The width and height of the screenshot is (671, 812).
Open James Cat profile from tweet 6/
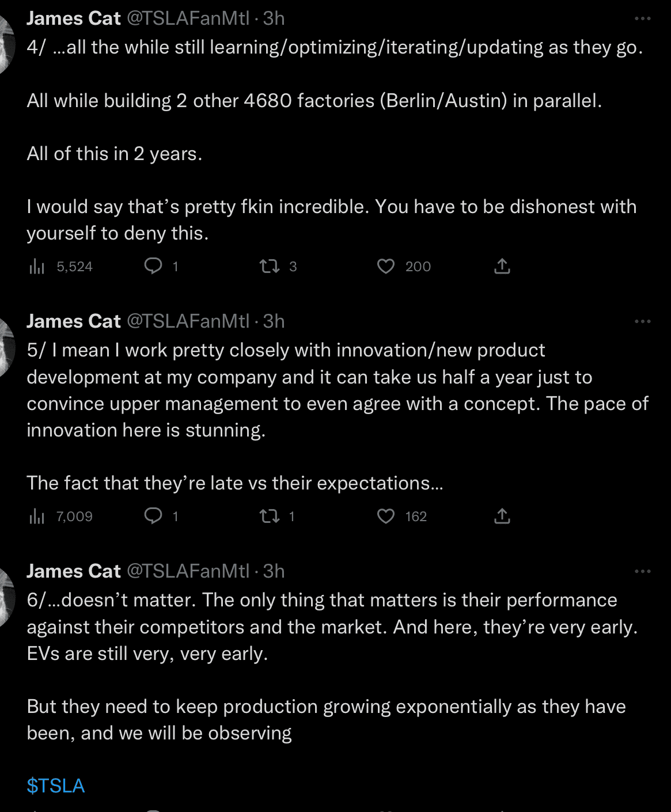[x=74, y=571]
